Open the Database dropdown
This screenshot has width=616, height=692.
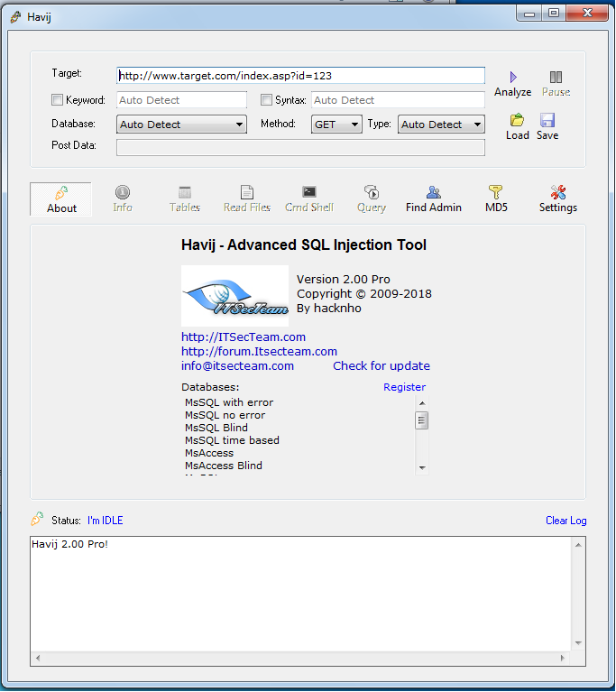(x=181, y=125)
